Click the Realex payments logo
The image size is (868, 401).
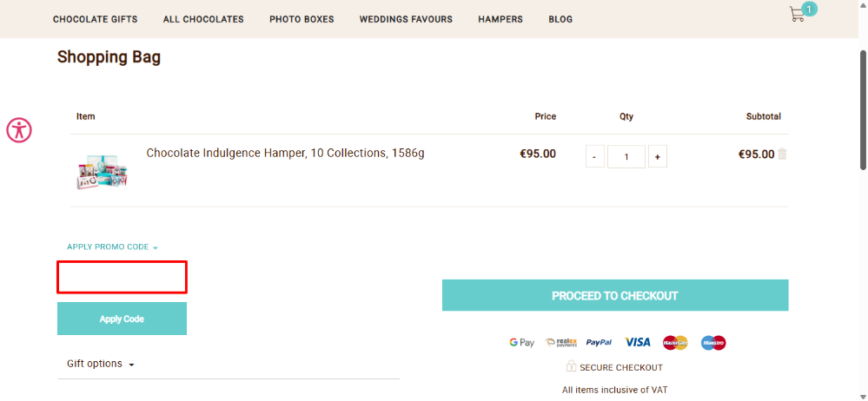(x=561, y=342)
